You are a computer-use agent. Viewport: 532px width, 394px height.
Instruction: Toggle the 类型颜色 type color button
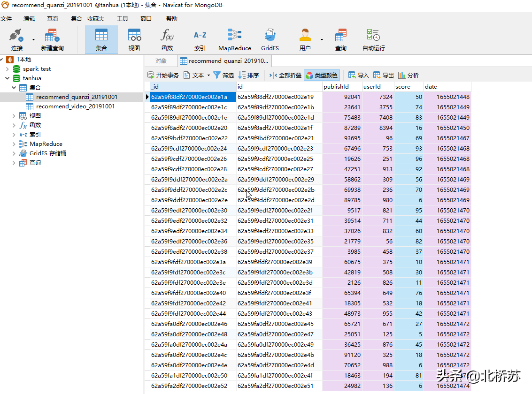click(x=322, y=75)
